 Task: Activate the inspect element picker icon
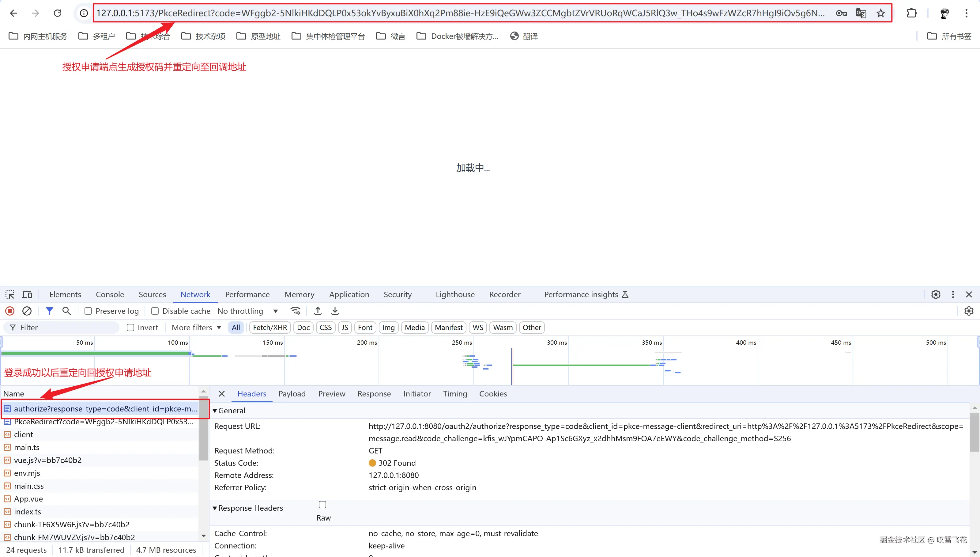(x=10, y=294)
